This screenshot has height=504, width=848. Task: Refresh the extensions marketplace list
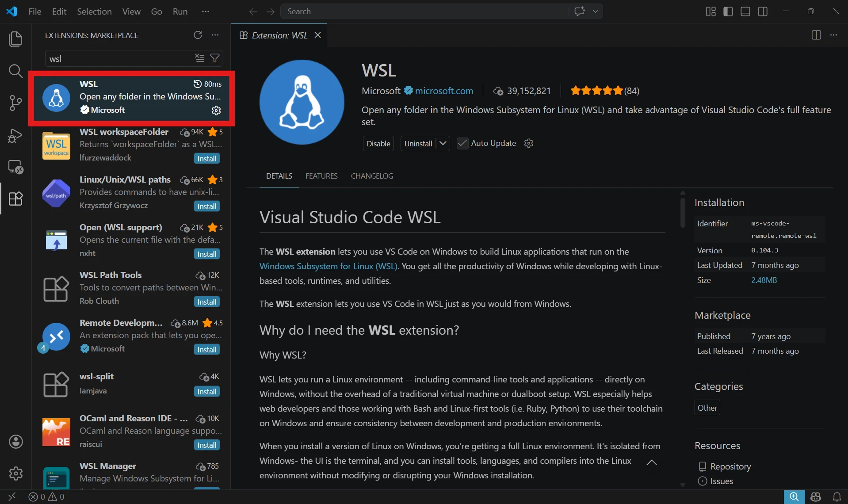(x=198, y=35)
